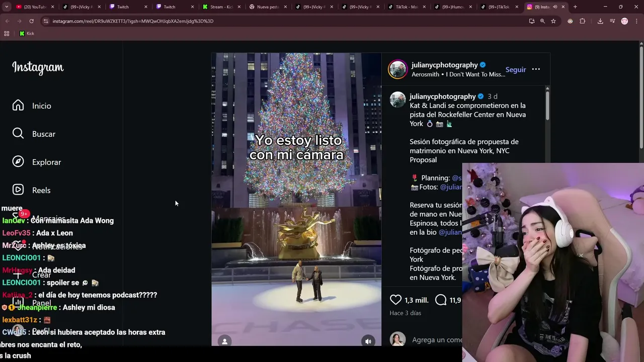Go back in browser history
The height and width of the screenshot is (362, 644).
[7, 21]
